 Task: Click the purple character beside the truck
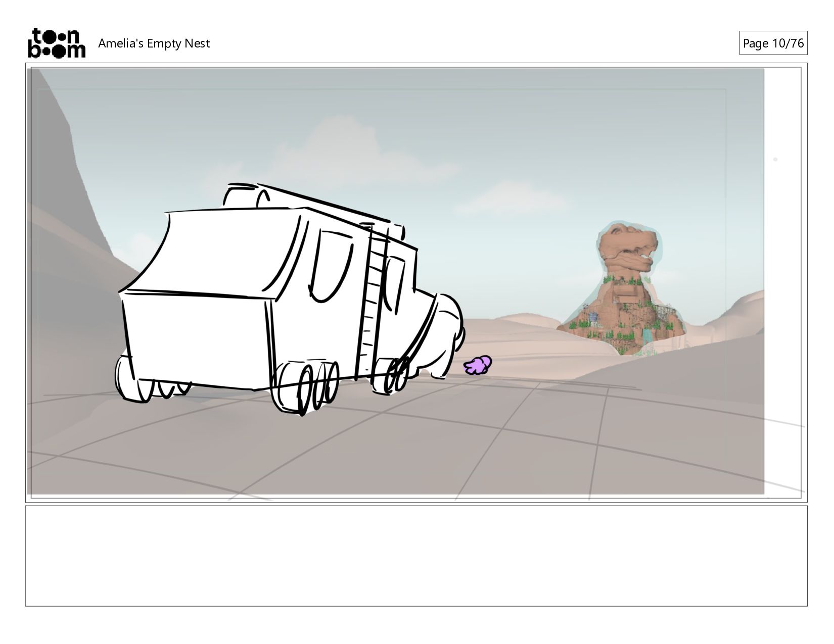click(x=478, y=365)
